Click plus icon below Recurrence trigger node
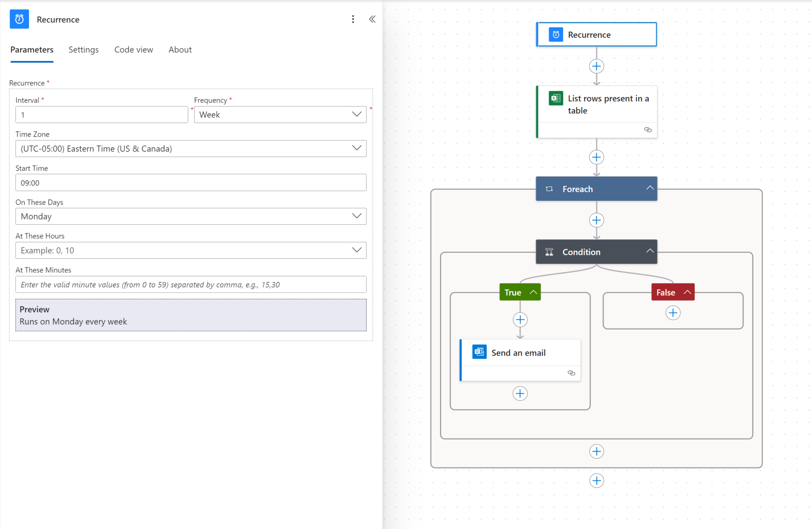The image size is (812, 529). (x=596, y=66)
